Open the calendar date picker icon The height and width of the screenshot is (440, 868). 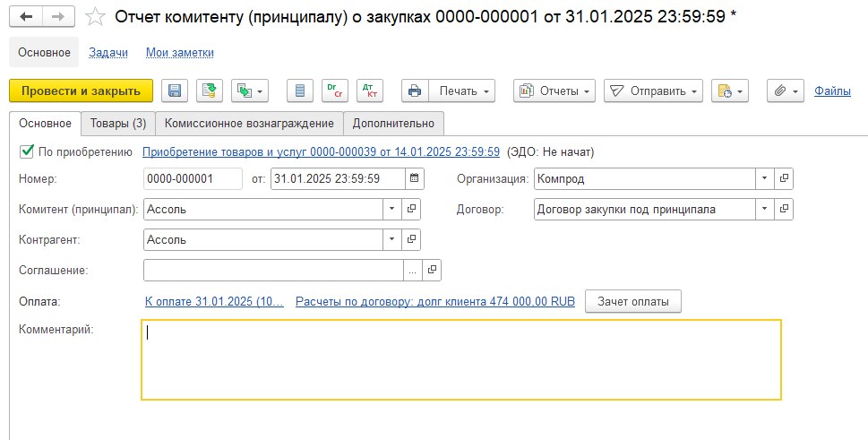pos(415,178)
